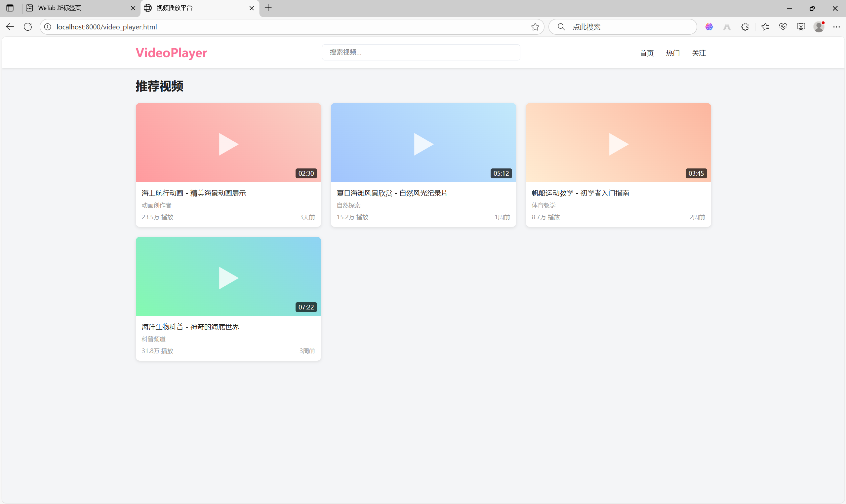
Task: Click the VideoPlayer logo
Action: tap(171, 53)
